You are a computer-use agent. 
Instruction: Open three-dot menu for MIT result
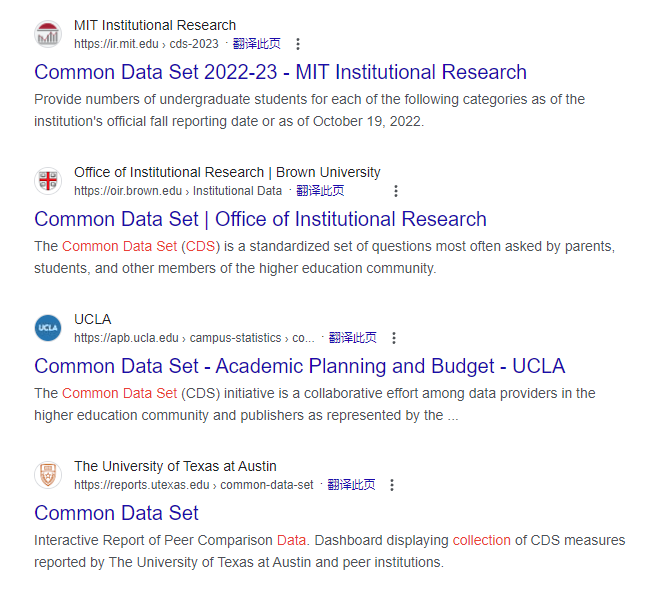298,44
